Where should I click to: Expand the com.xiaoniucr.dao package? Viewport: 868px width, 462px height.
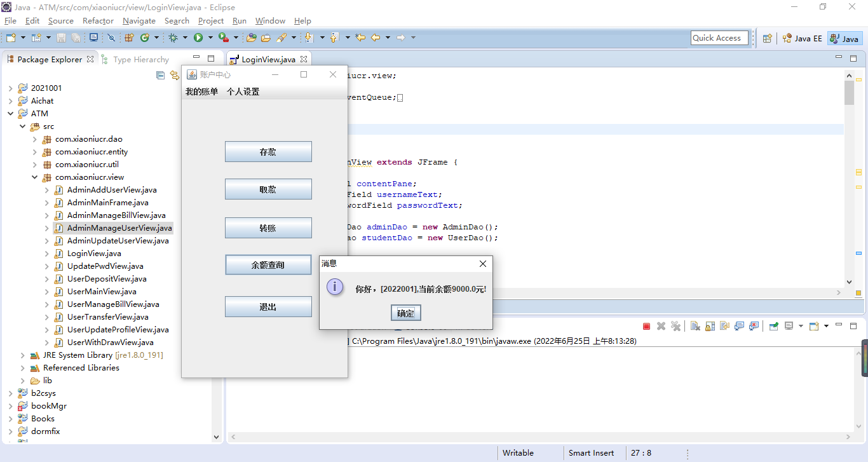point(34,139)
